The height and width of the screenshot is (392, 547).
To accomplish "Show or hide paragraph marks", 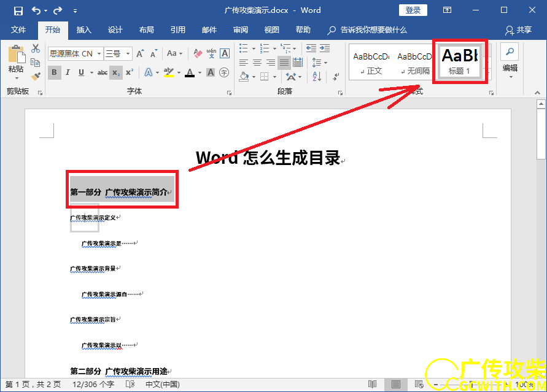I will point(336,76).
